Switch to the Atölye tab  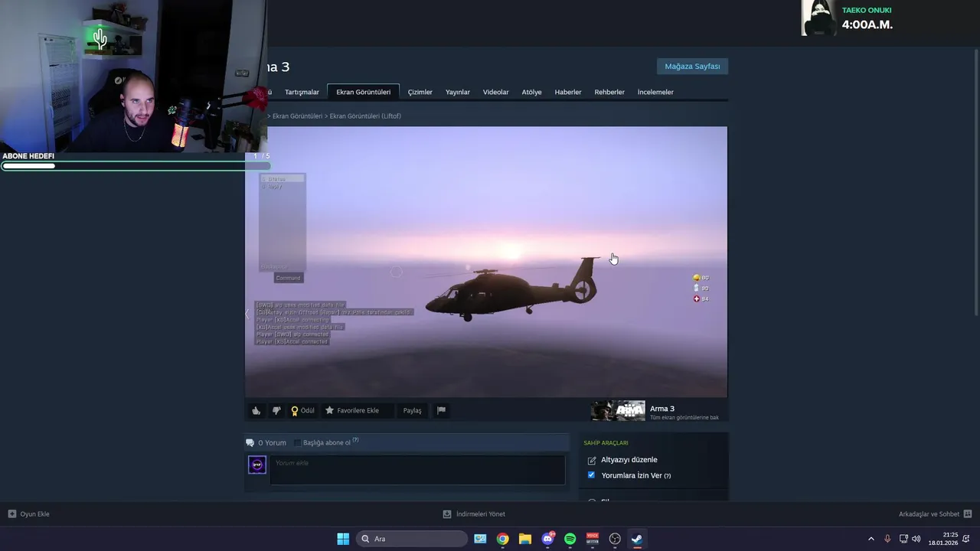coord(531,92)
